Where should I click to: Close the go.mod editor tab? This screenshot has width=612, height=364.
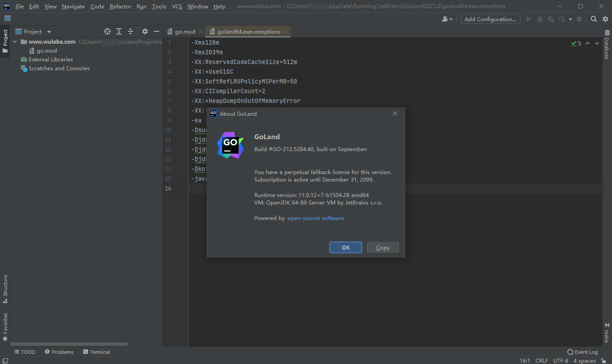200,32
